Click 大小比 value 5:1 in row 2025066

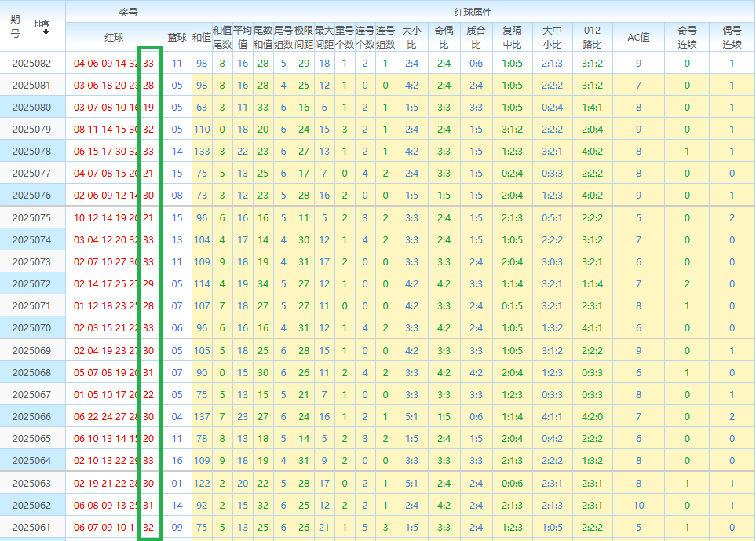click(411, 417)
